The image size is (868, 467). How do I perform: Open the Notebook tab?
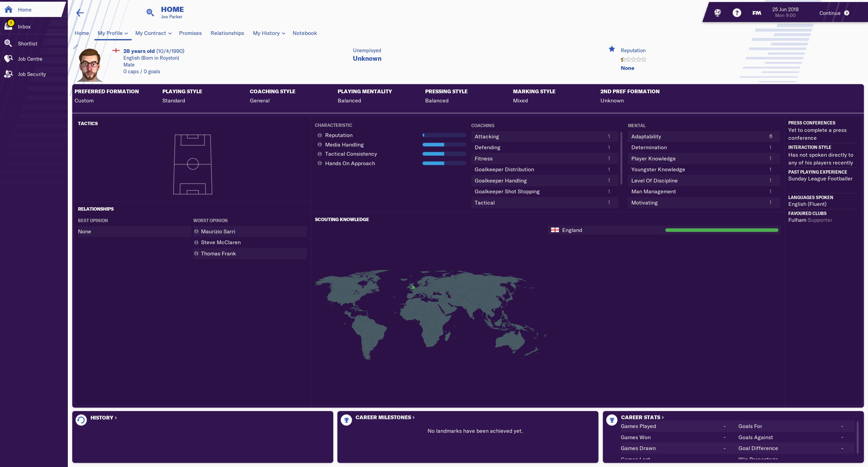pos(304,33)
